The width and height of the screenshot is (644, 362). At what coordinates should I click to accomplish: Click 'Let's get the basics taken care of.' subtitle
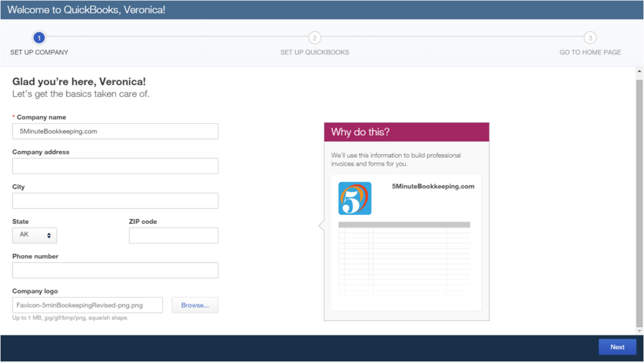coord(81,94)
